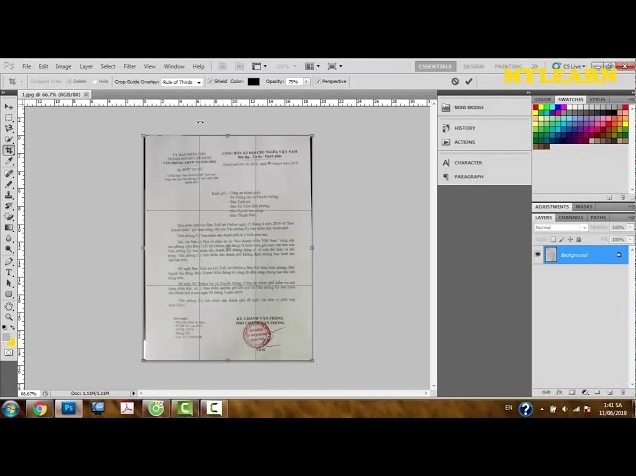Toggle lock image pixels in Layers
Viewport: 636px width, 476px height.
[562, 240]
